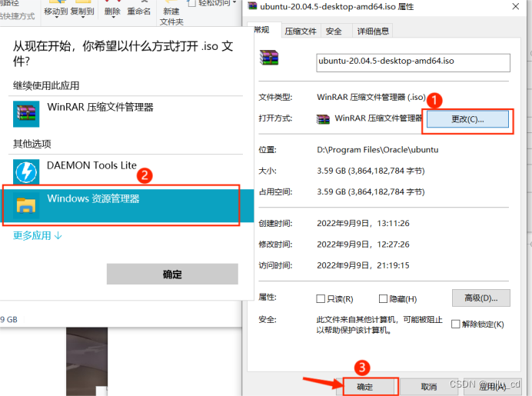Click the location path D:\Program Files\Oracle\ubuntu
The image size is (532, 396).
pyautogui.click(x=377, y=150)
